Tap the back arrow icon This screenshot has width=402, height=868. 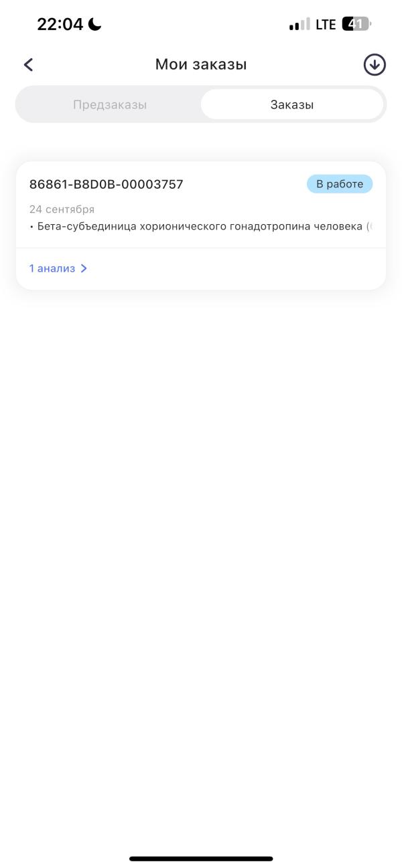pyautogui.click(x=28, y=64)
